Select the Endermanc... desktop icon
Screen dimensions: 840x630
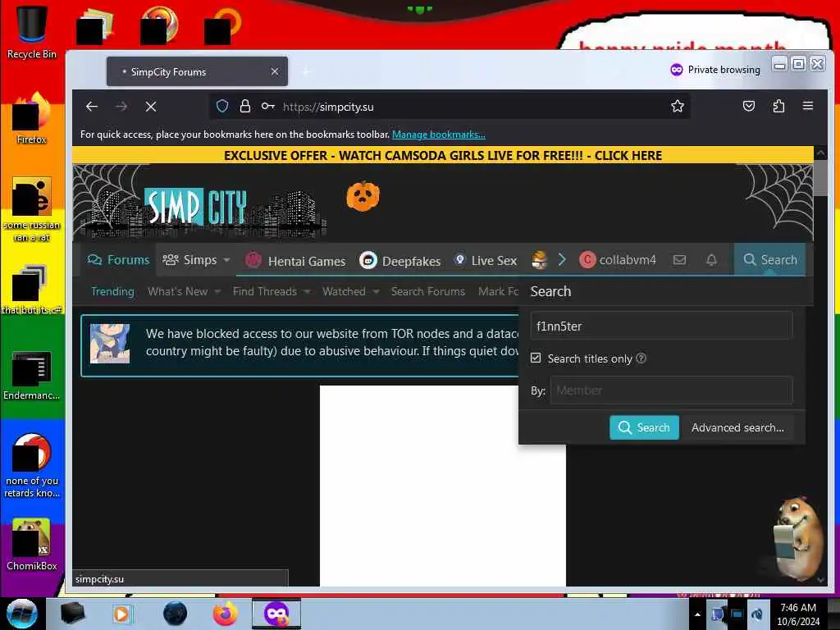(x=32, y=376)
